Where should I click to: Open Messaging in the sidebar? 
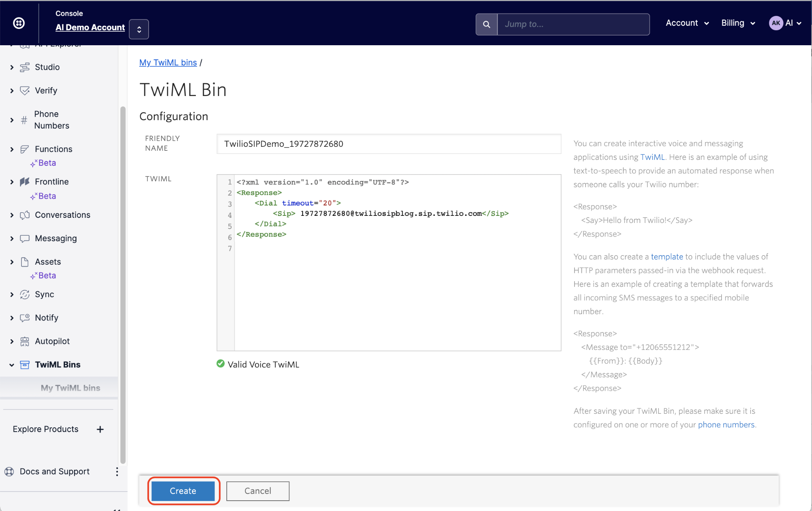(56, 238)
